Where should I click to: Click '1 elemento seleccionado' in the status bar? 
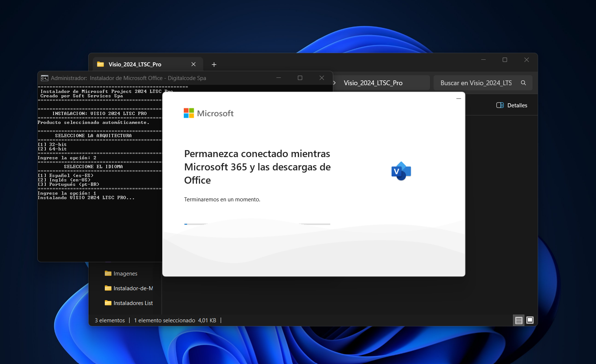[165, 320]
